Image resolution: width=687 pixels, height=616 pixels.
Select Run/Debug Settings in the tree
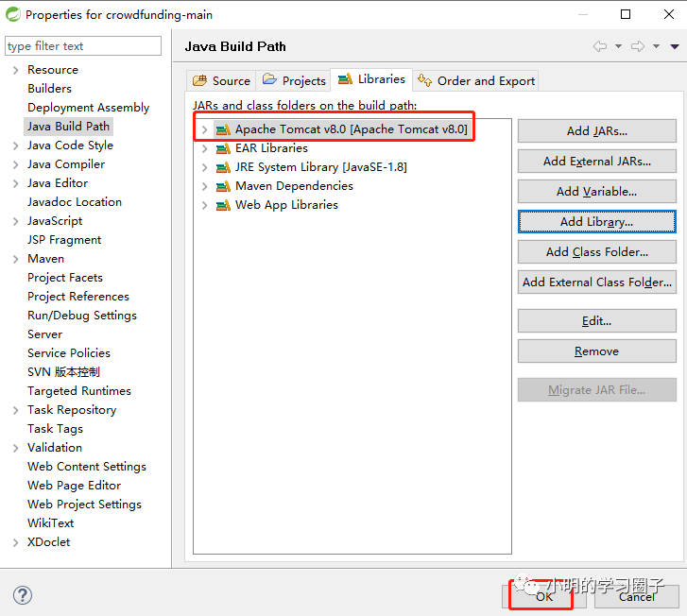tap(82, 316)
